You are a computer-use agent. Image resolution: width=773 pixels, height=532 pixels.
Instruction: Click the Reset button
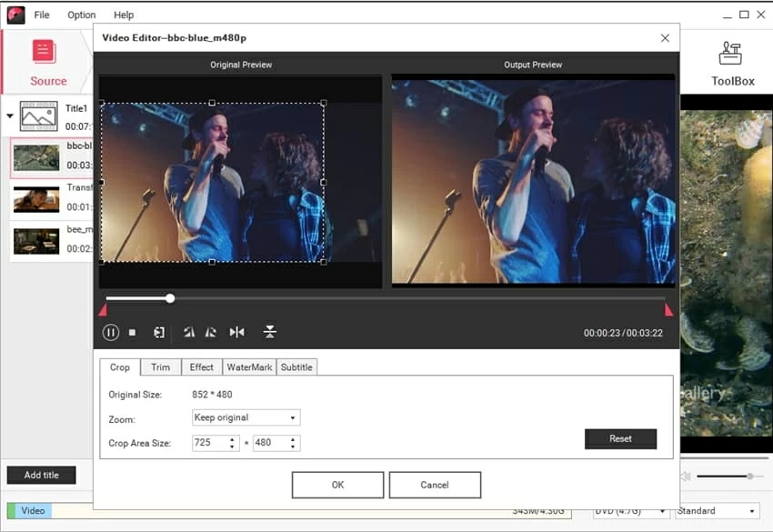(x=620, y=439)
